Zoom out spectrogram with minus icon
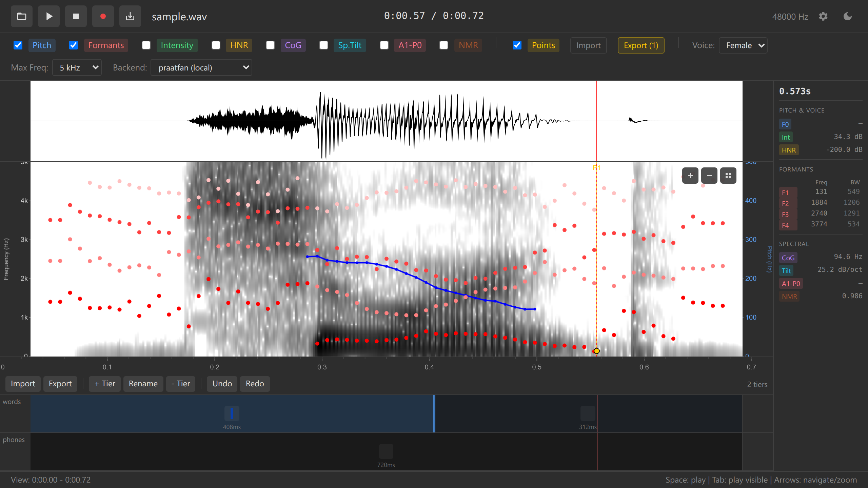 point(709,176)
